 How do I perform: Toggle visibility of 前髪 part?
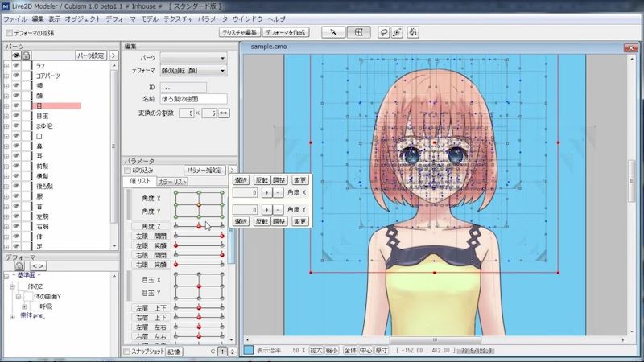click(16, 167)
